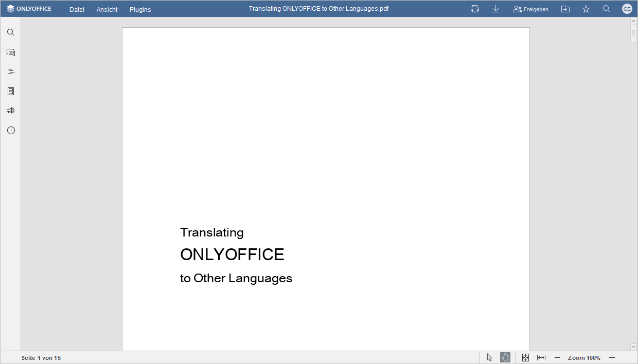This screenshot has width=638, height=364.
Task: Open the document search panel
Action: (x=10, y=32)
